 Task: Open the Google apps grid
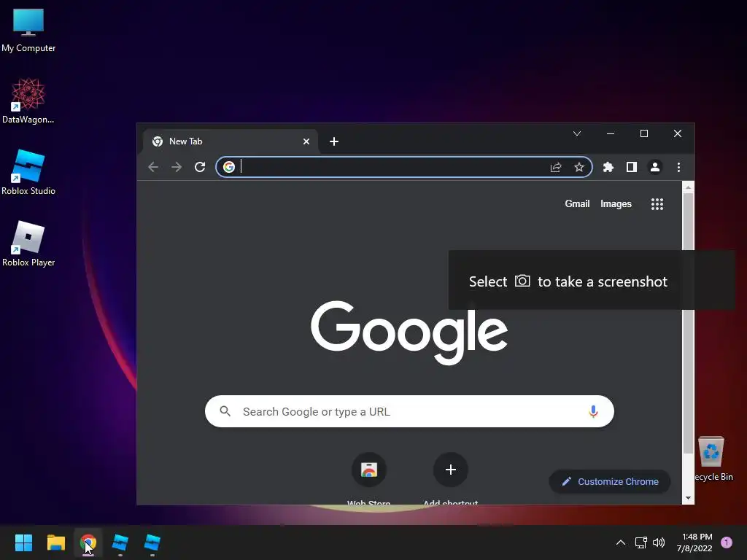pos(657,204)
